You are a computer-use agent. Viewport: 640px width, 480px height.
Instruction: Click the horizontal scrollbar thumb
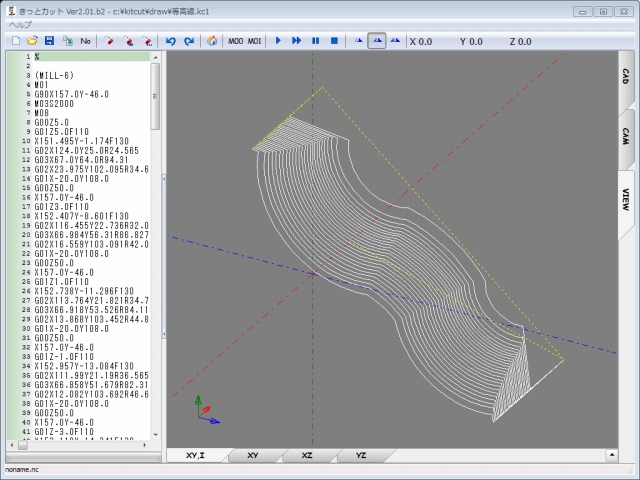pyautogui.click(x=23, y=445)
